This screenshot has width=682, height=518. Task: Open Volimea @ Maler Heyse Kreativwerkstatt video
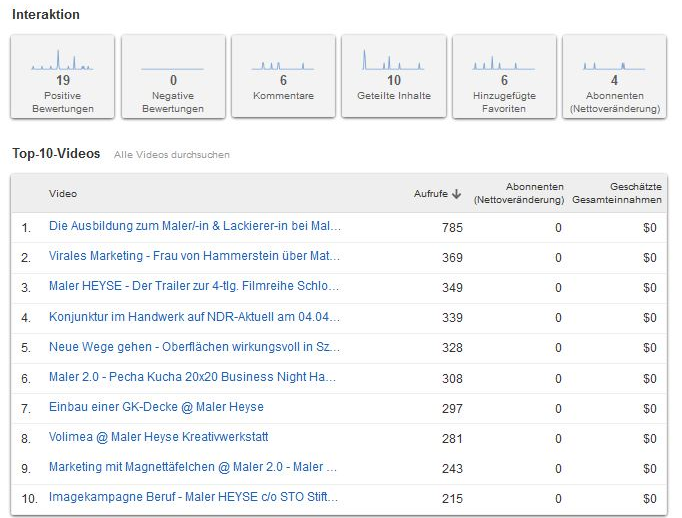click(x=158, y=437)
